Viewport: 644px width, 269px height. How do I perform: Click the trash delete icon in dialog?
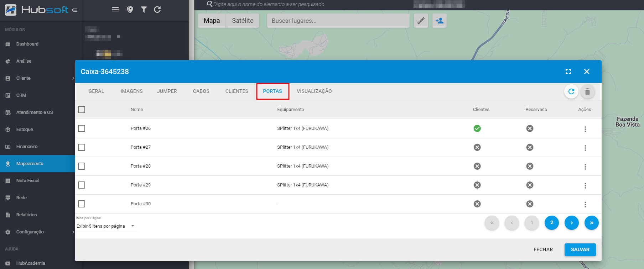588,91
